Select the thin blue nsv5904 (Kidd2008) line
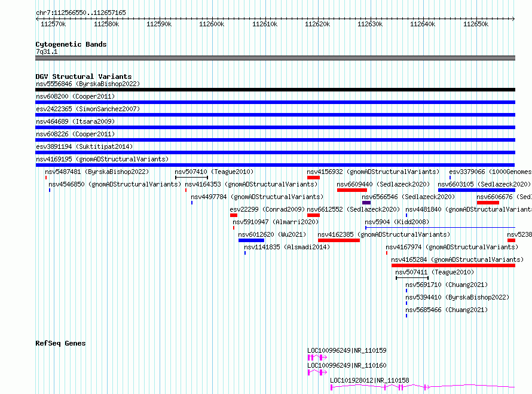This screenshot has height=394, width=532. [x=440, y=227]
